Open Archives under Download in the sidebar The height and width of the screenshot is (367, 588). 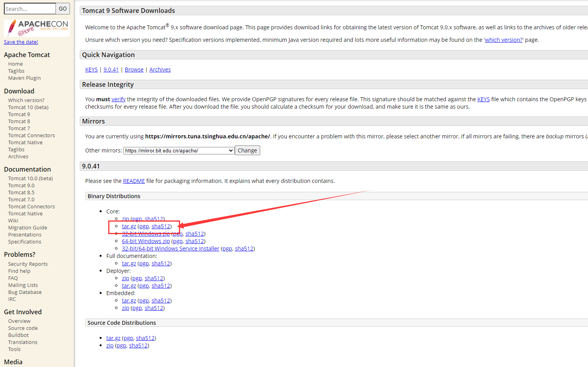(x=18, y=156)
